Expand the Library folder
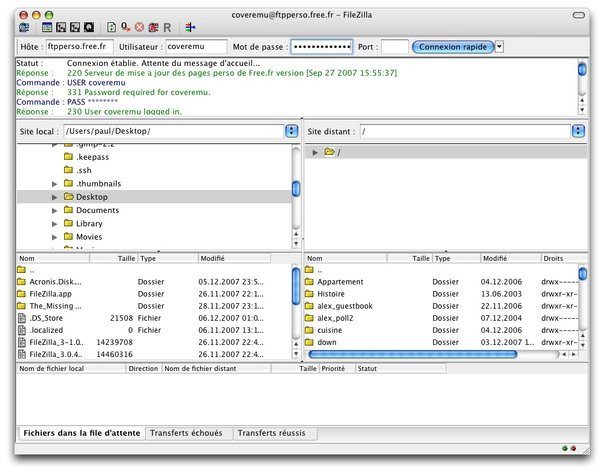 point(55,224)
